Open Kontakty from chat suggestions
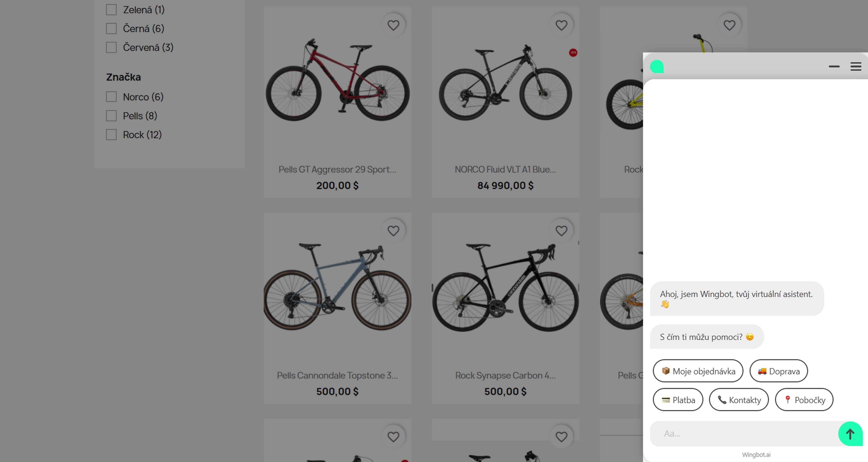 tap(739, 400)
